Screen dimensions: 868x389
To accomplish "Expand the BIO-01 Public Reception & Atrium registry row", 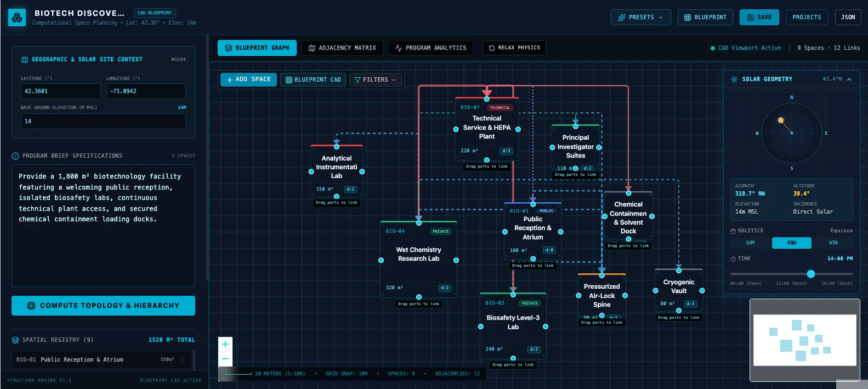I will point(103,360).
